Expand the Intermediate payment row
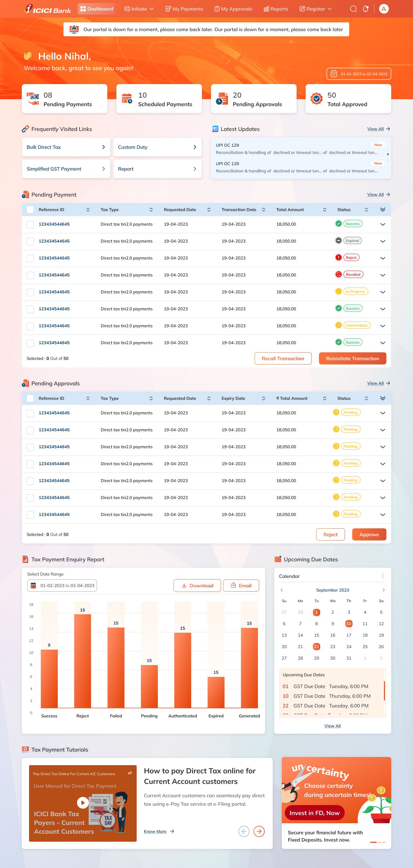This screenshot has height=868, width=413. point(383,326)
